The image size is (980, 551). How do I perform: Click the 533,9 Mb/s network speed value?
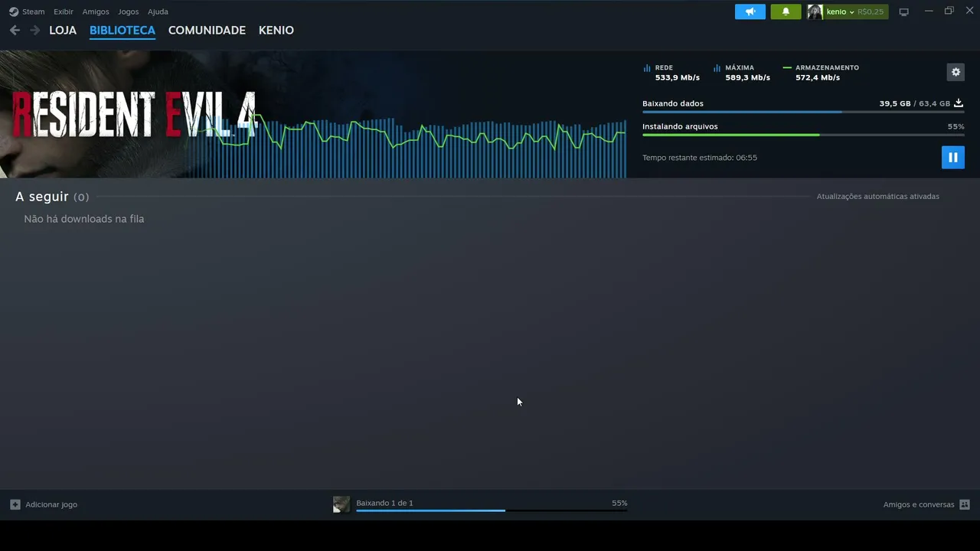point(678,77)
